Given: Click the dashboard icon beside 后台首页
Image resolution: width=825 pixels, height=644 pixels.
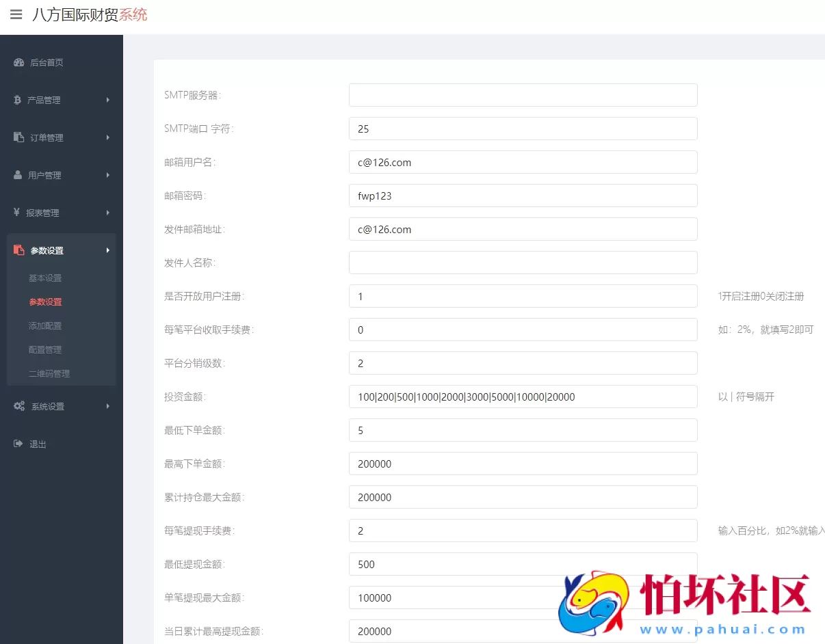Looking at the screenshot, I should pos(18,62).
